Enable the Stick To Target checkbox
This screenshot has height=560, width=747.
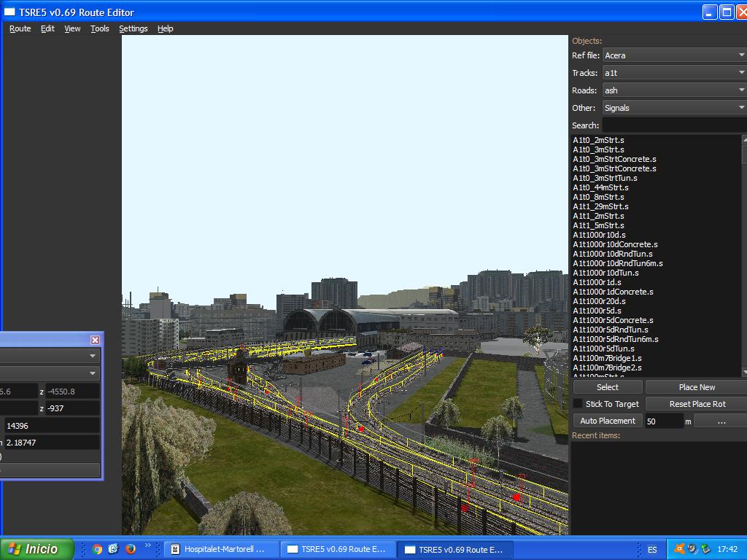point(578,404)
